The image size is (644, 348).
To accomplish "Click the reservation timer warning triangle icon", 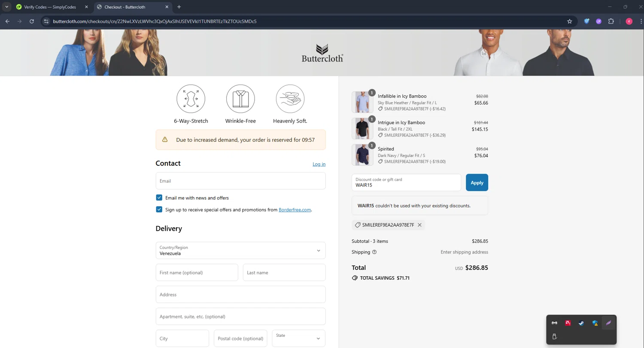I will [165, 140].
